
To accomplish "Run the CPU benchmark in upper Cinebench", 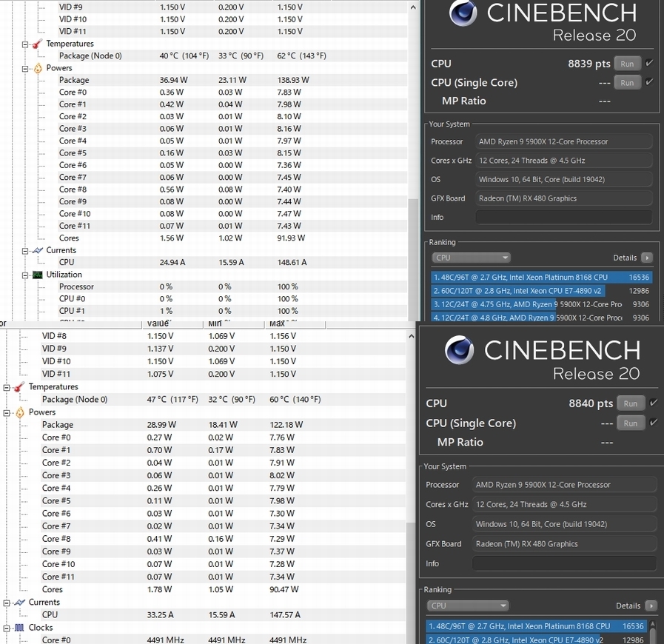I will pos(627,64).
